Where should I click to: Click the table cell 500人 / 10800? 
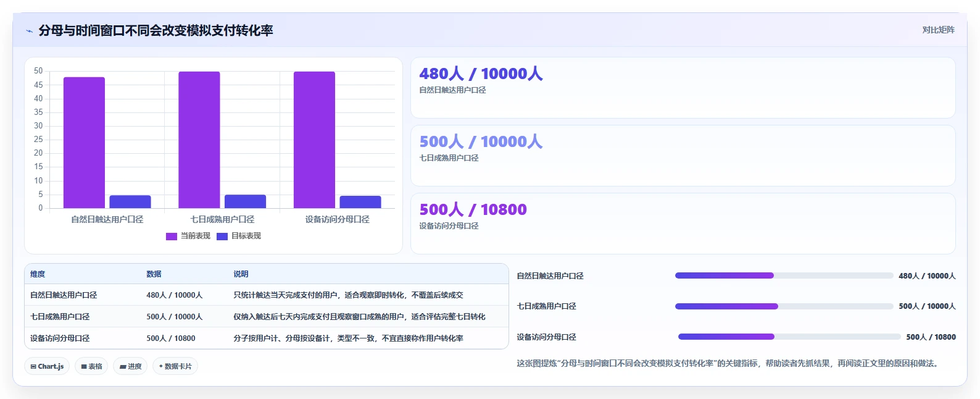(171, 338)
